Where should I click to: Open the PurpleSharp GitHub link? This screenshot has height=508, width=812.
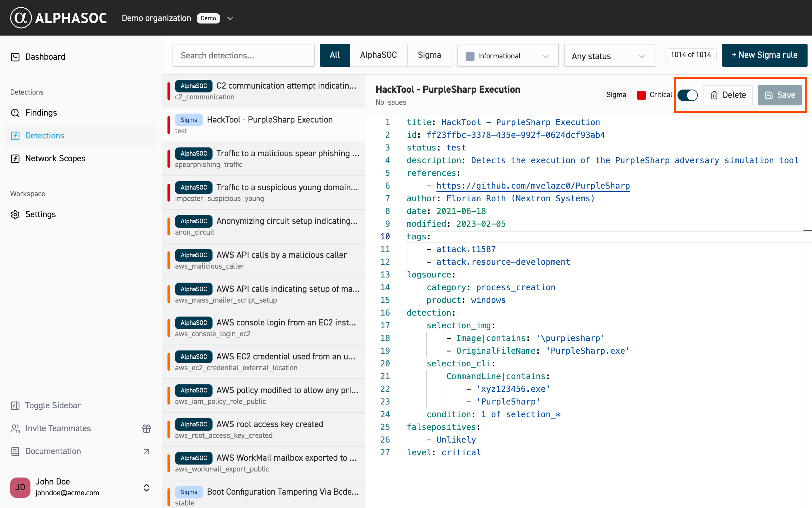click(x=533, y=186)
